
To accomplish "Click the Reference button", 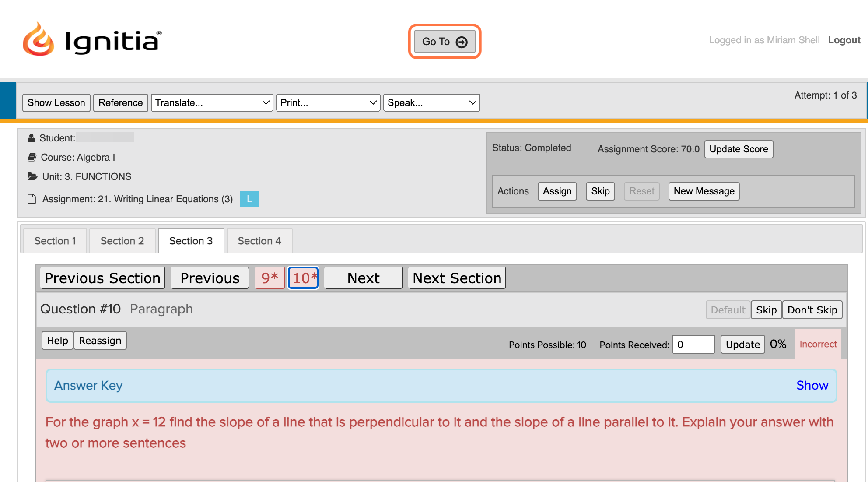I will pyautogui.click(x=120, y=103).
